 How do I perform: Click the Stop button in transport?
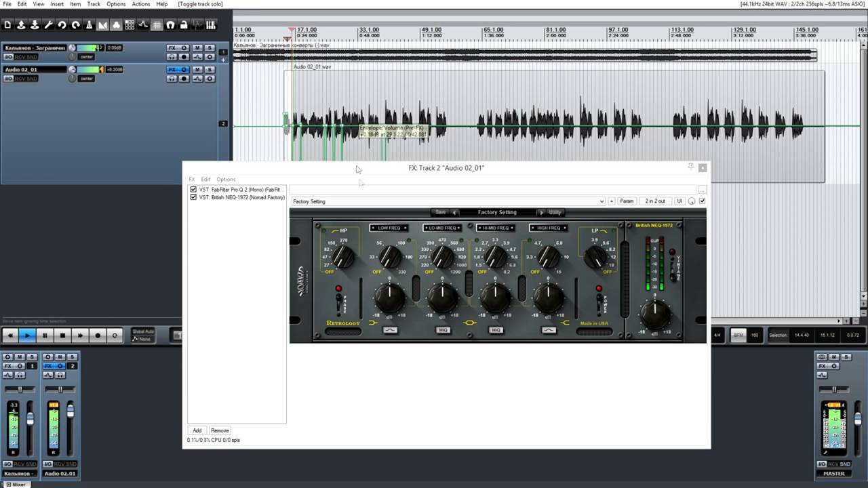[62, 335]
